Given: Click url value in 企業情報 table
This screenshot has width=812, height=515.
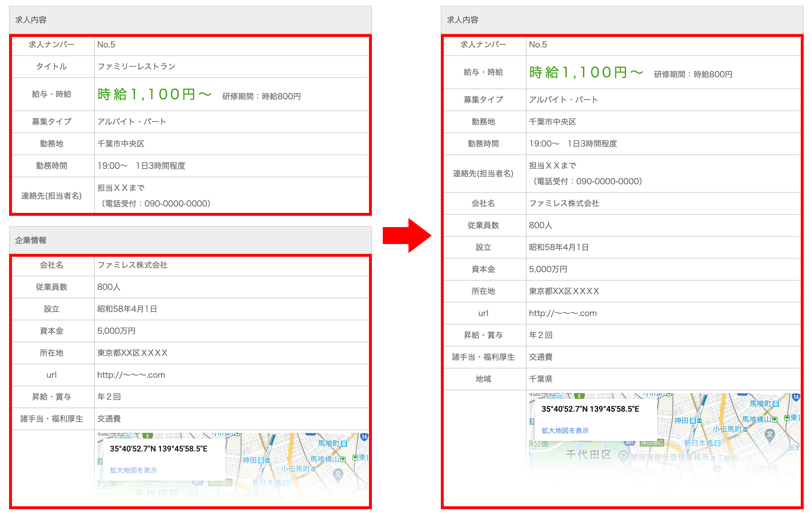Looking at the screenshot, I should point(131,375).
